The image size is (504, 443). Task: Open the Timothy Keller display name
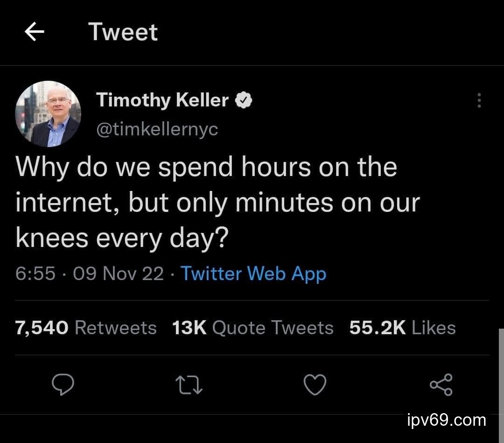(162, 100)
